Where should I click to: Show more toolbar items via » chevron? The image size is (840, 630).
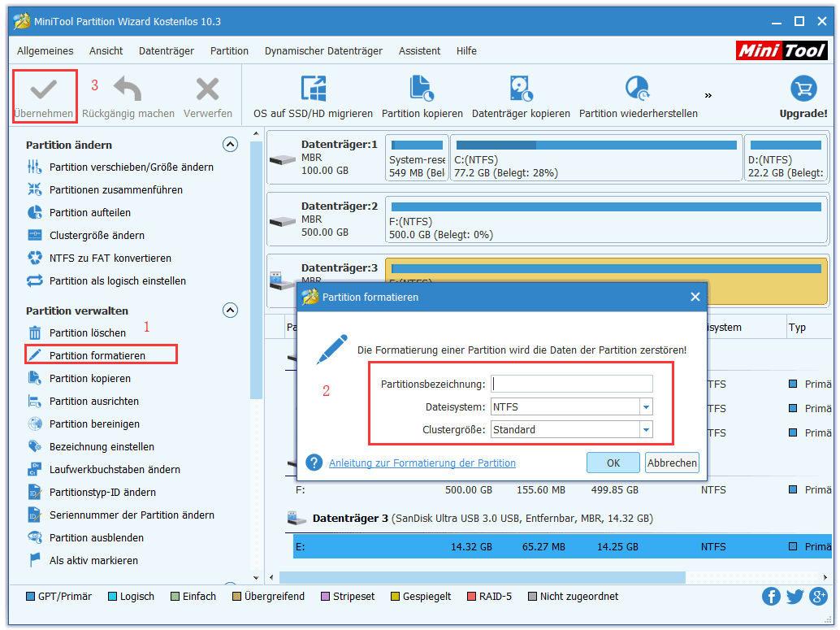[708, 95]
